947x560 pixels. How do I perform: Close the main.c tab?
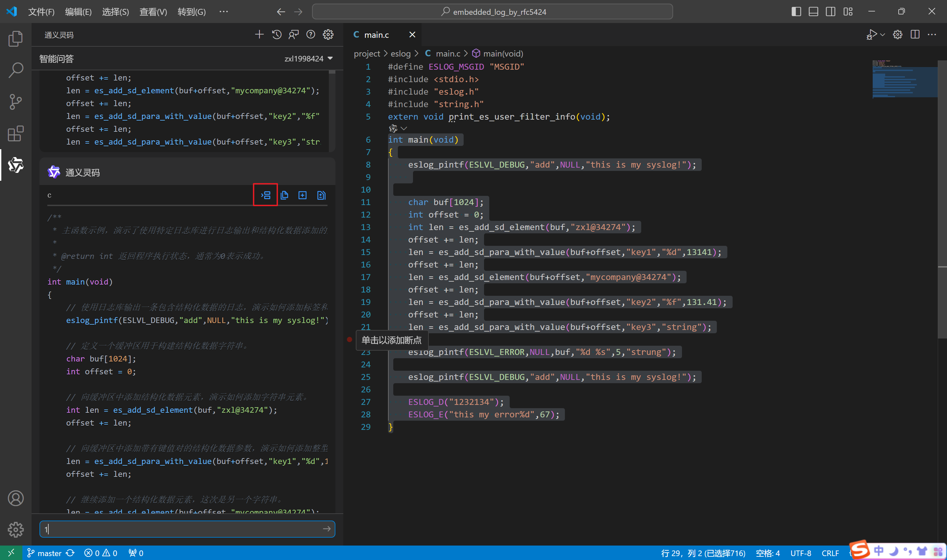[x=412, y=35]
